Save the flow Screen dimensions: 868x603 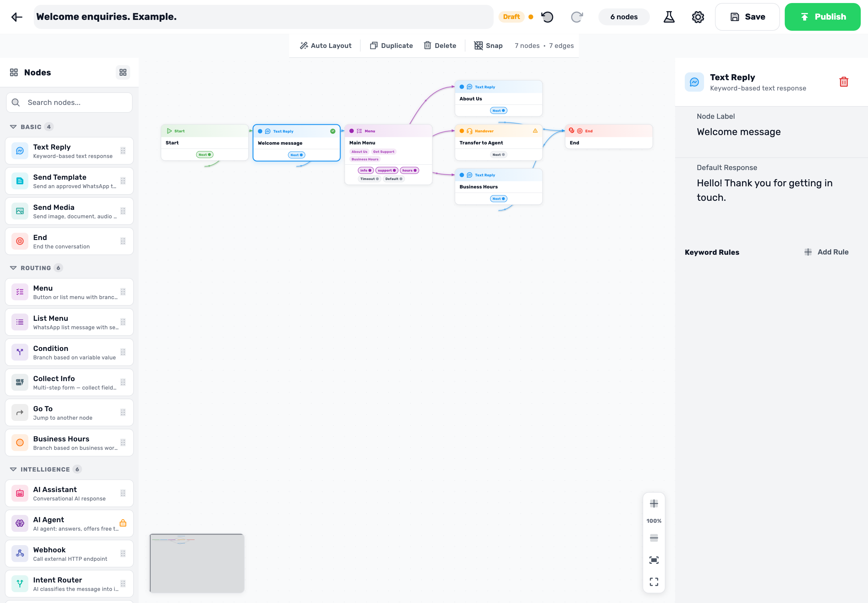tap(747, 17)
